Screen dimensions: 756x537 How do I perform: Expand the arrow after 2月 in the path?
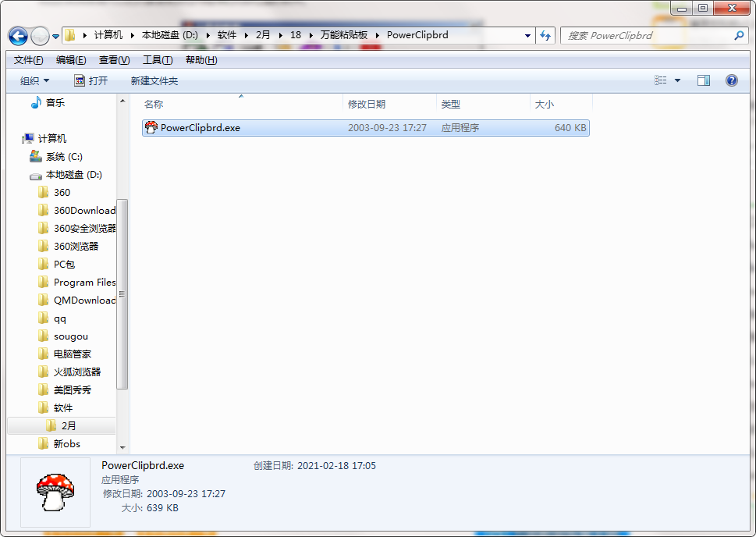pos(280,35)
